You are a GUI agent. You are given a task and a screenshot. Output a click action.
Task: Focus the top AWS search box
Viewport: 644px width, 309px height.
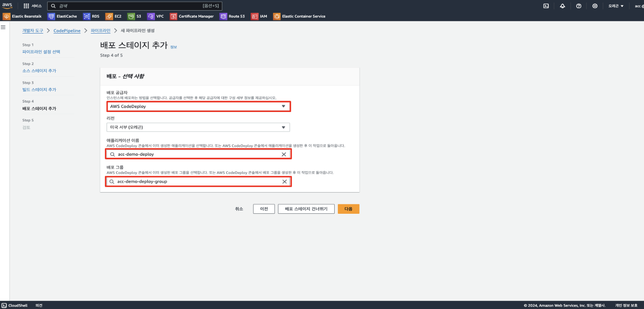point(135,6)
